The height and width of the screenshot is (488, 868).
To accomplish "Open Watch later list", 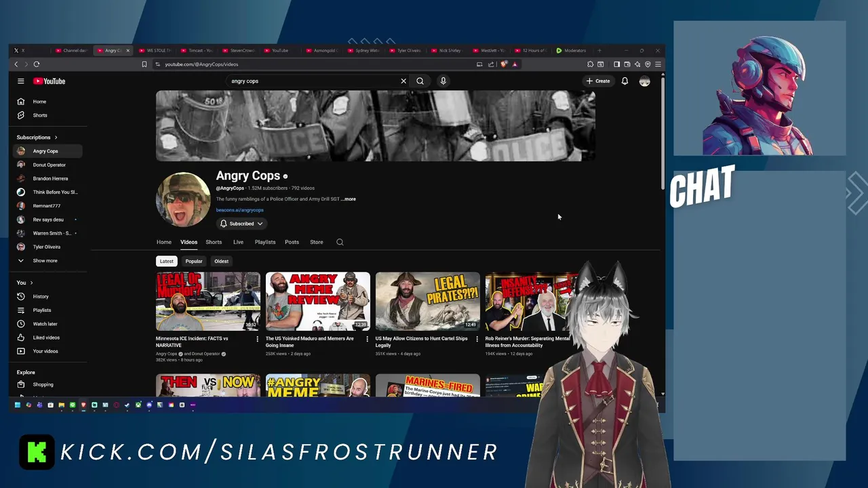I will [x=47, y=323].
